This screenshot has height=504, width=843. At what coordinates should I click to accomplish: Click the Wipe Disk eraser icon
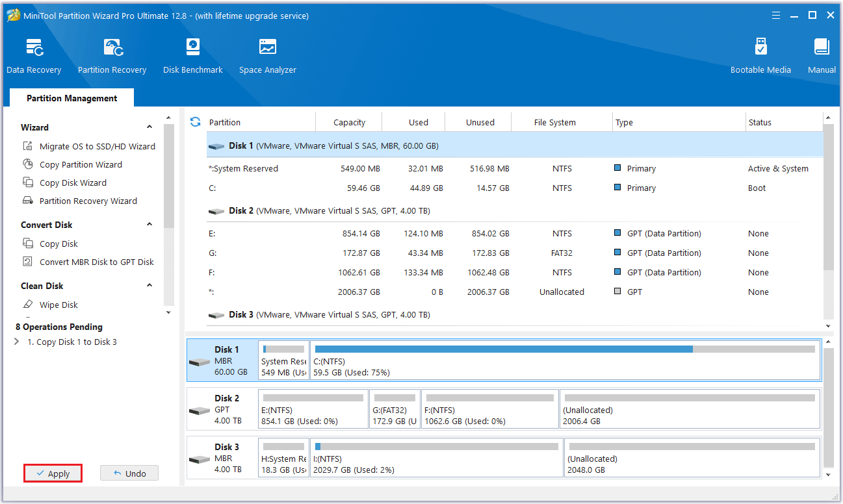point(28,305)
